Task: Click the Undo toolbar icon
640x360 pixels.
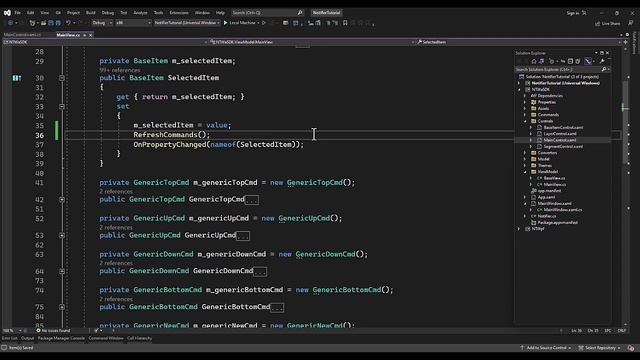Action: pos(68,23)
